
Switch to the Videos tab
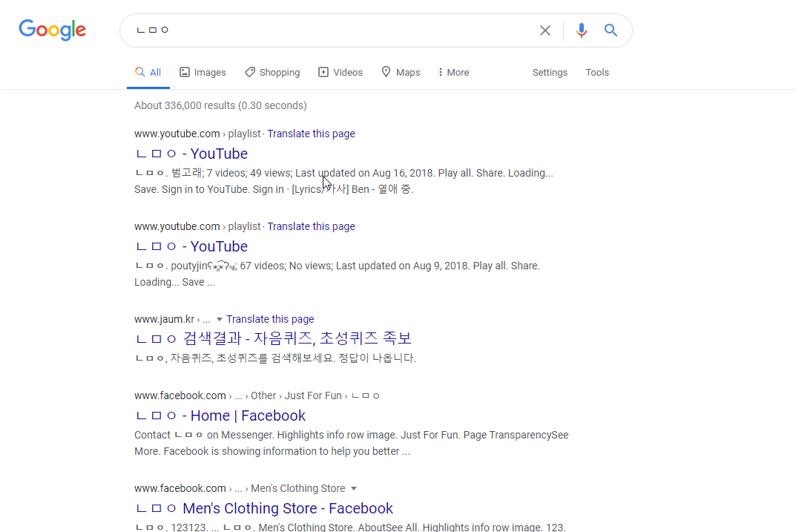coord(341,73)
